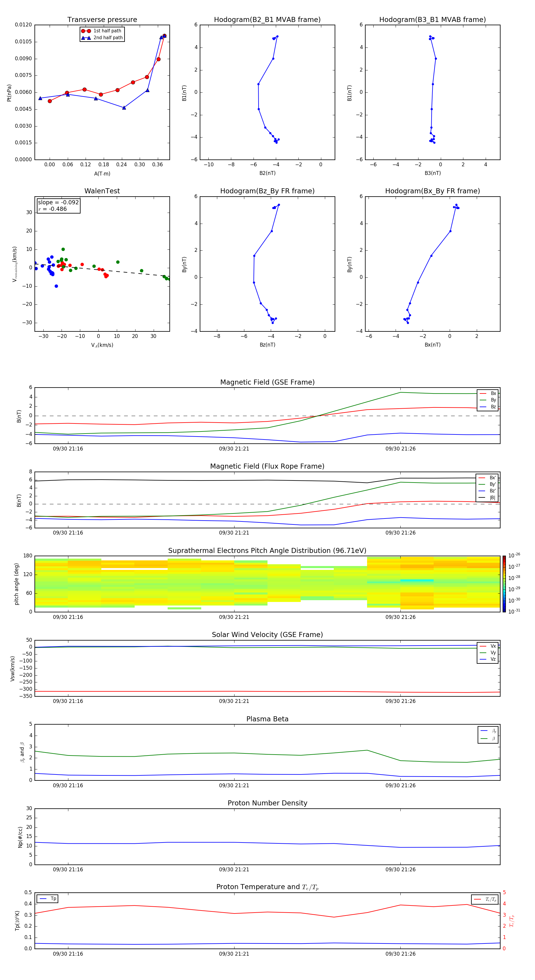Click 'Np(#/cc)' y-axis label
The image size is (535, 980).
pyautogui.click(x=20, y=837)
